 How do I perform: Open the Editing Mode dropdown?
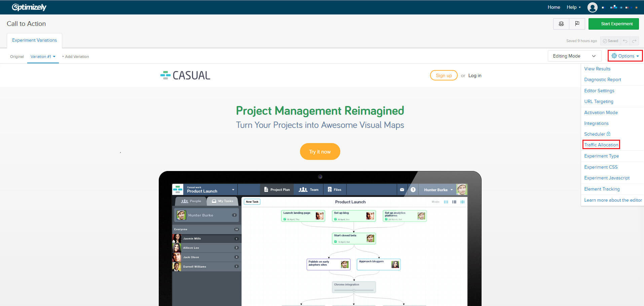click(x=575, y=56)
